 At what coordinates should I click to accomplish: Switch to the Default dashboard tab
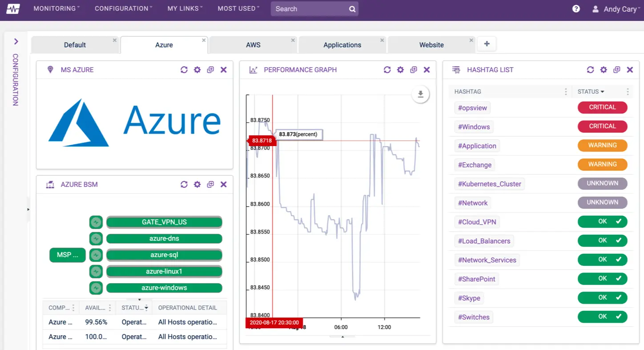[x=75, y=45]
